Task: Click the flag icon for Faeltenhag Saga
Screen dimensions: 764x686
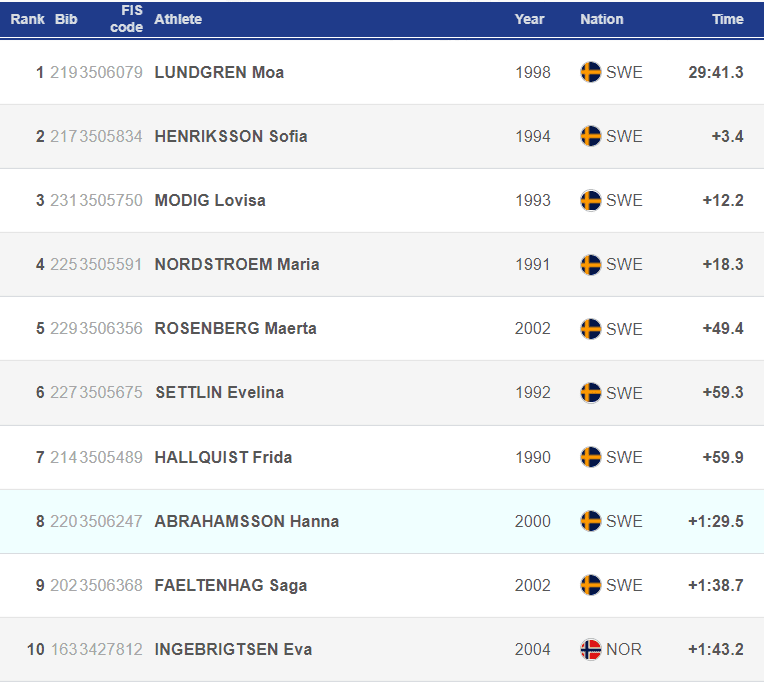Action: (591, 585)
